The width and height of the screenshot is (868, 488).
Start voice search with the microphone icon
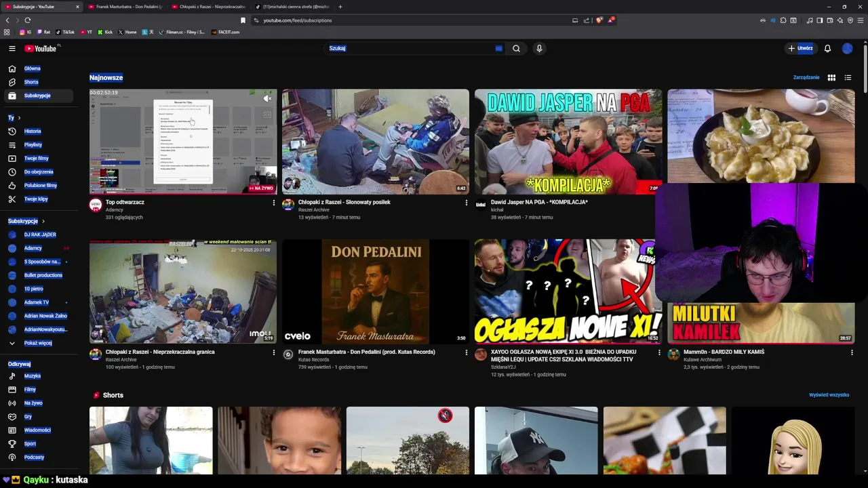(x=539, y=48)
